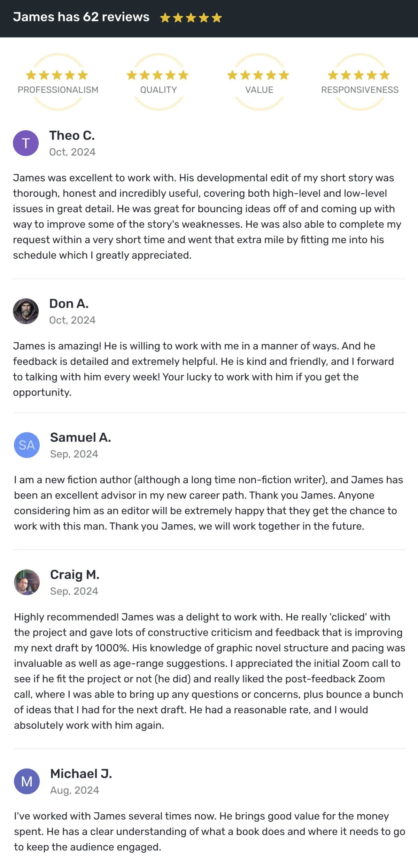Select reviewer name Michael J.
Screen dimensions: 418x868
pyautogui.click(x=81, y=774)
